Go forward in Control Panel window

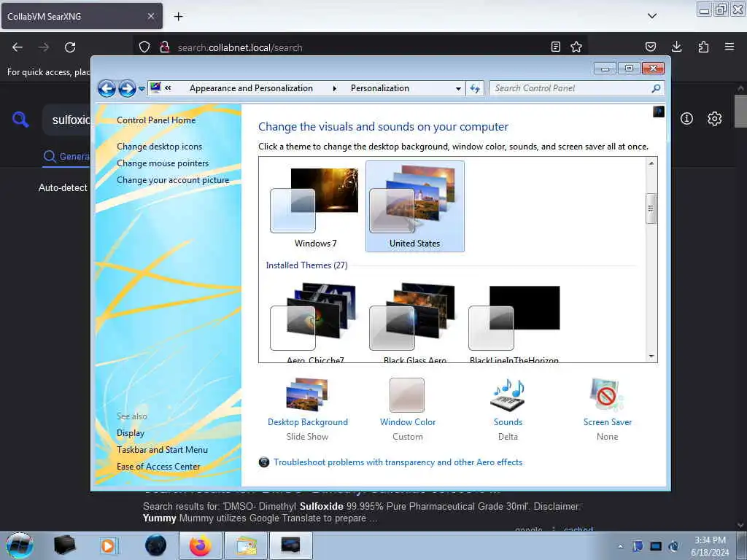(x=127, y=88)
